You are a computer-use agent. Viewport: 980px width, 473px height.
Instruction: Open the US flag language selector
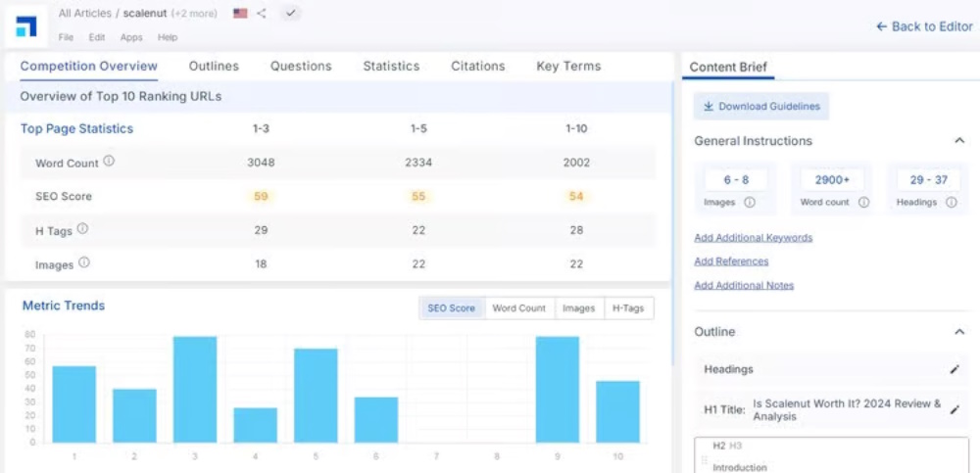pyautogui.click(x=240, y=13)
